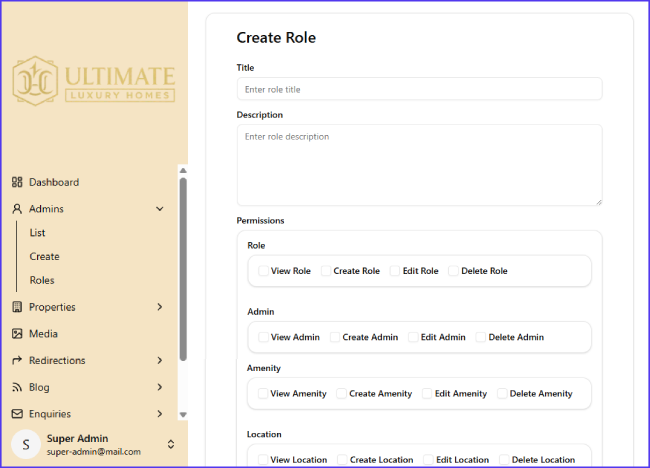This screenshot has height=468, width=650.
Task: Click the sidebar scrollbar down arrow
Action: (x=183, y=415)
